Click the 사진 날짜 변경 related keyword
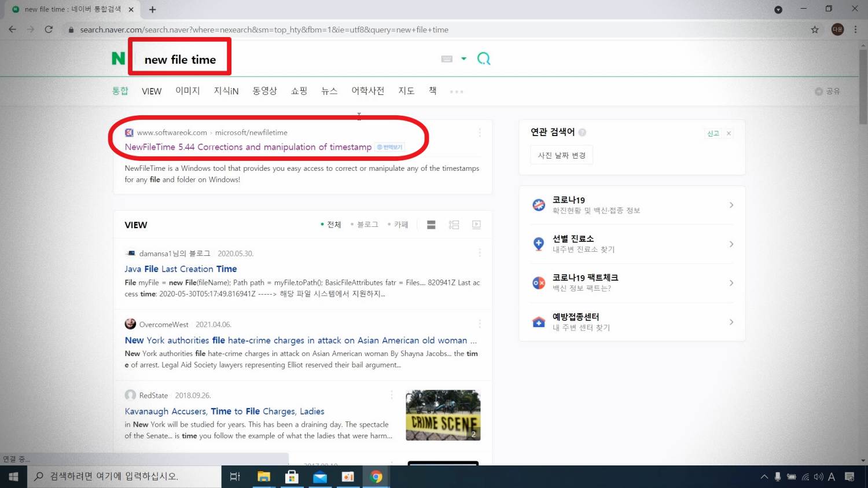This screenshot has height=488, width=868. [562, 155]
